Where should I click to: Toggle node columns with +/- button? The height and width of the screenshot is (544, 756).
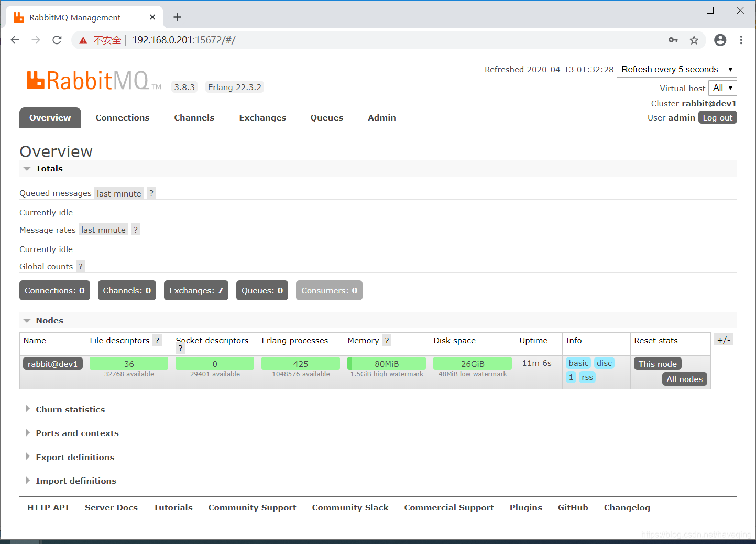pos(724,340)
